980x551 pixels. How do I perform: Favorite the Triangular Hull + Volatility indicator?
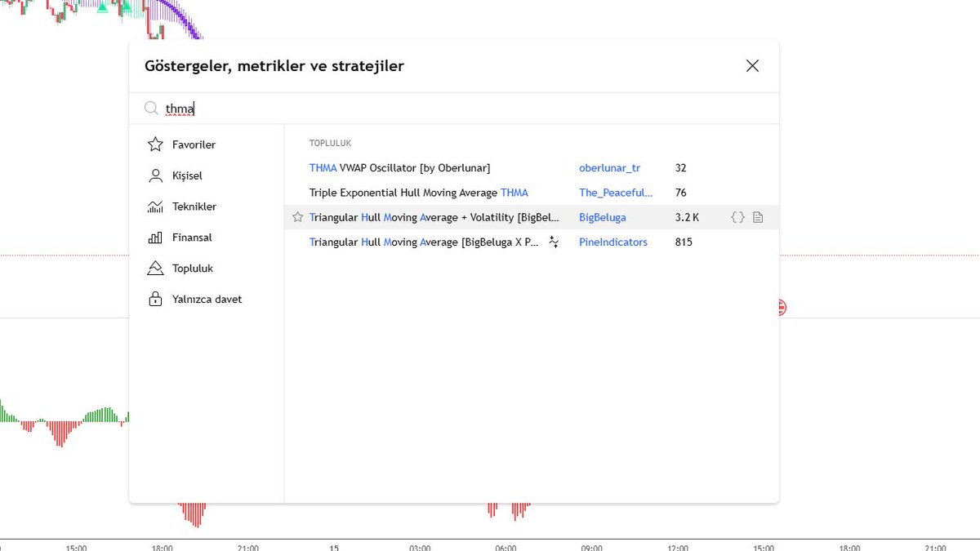[298, 217]
